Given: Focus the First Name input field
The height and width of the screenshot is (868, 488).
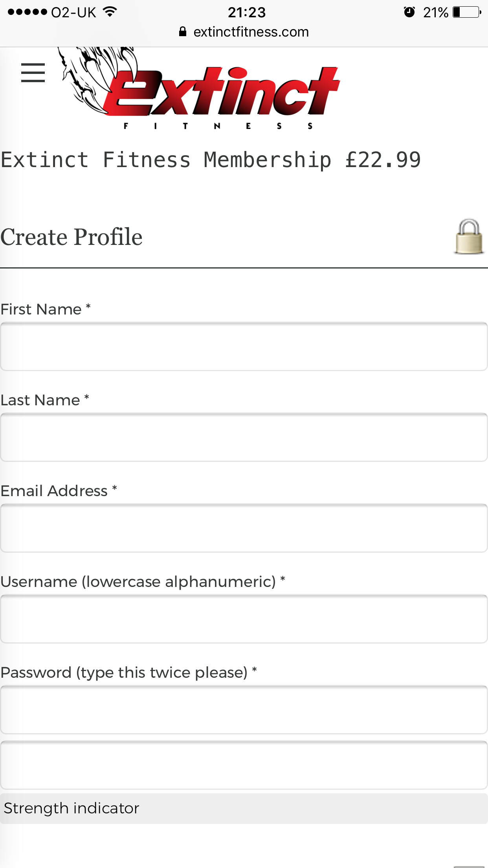Looking at the screenshot, I should coord(244,346).
